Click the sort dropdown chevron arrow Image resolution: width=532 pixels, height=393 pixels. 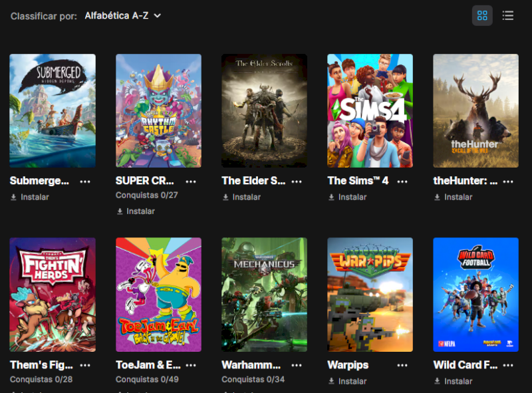click(x=158, y=15)
